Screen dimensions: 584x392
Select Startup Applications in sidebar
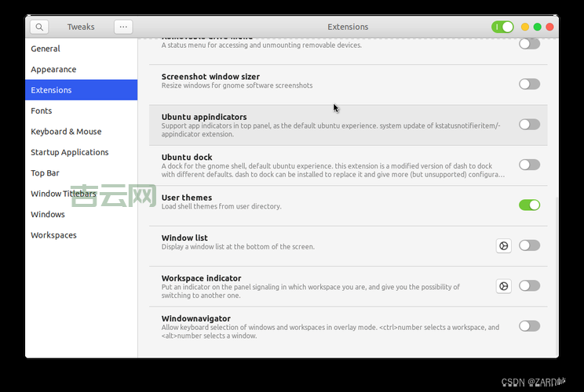point(69,152)
